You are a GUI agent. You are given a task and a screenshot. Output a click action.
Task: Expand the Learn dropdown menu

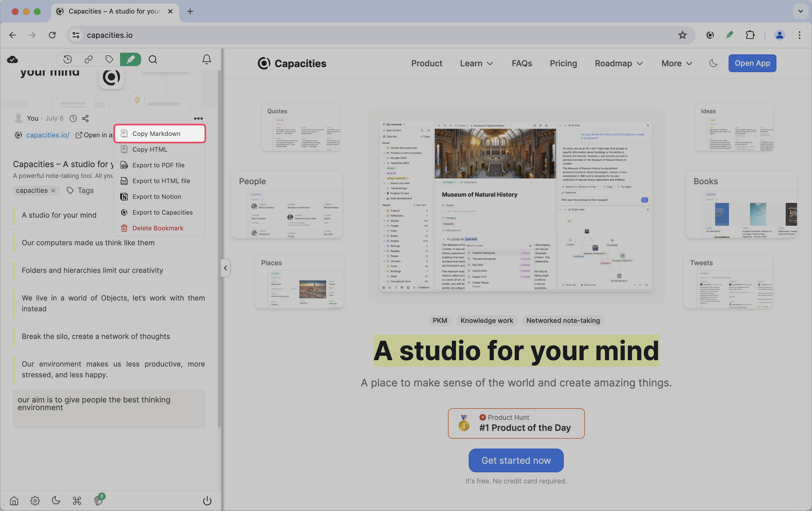click(x=476, y=64)
